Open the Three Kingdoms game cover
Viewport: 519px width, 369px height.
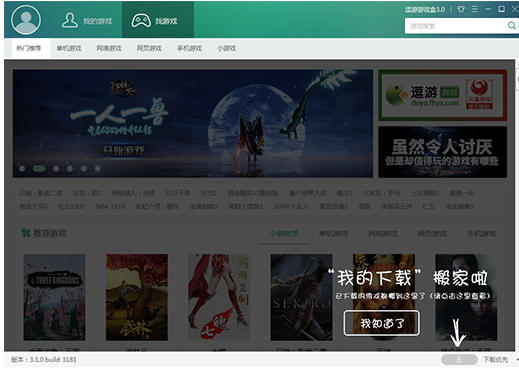point(54,297)
